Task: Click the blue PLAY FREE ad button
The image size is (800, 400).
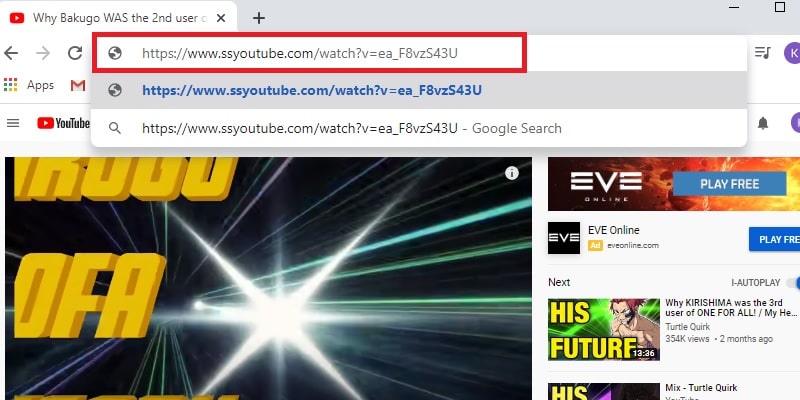Action: 774,239
